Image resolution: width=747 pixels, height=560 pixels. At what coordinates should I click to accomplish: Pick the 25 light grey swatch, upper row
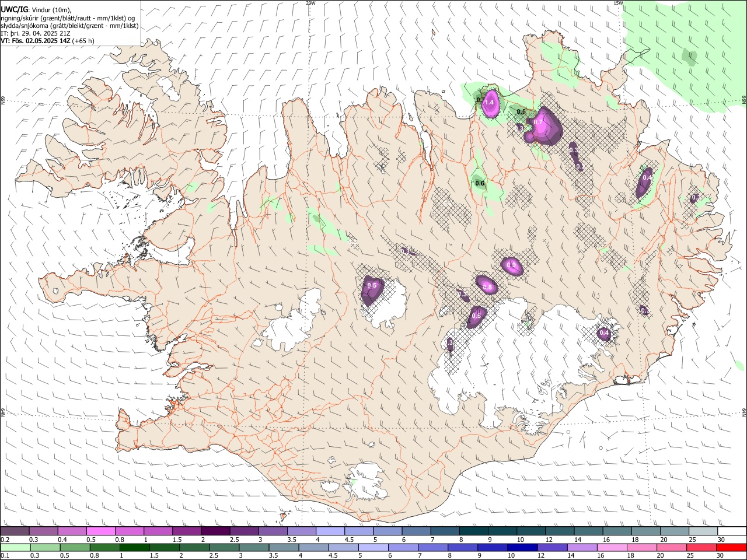[x=703, y=531]
